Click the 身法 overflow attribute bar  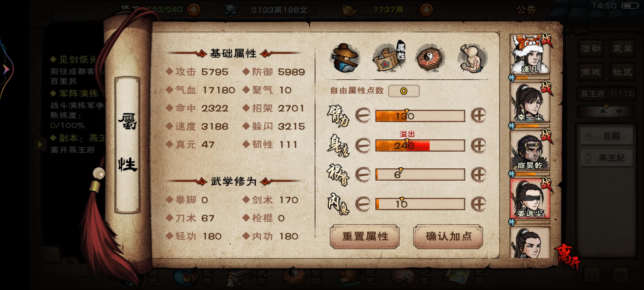pos(420,145)
